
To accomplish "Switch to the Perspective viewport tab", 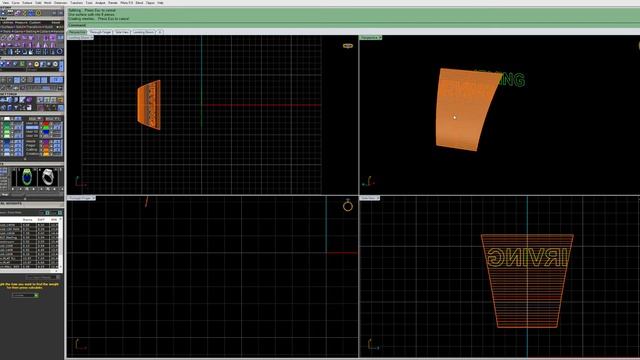I will pyautogui.click(x=77, y=32).
